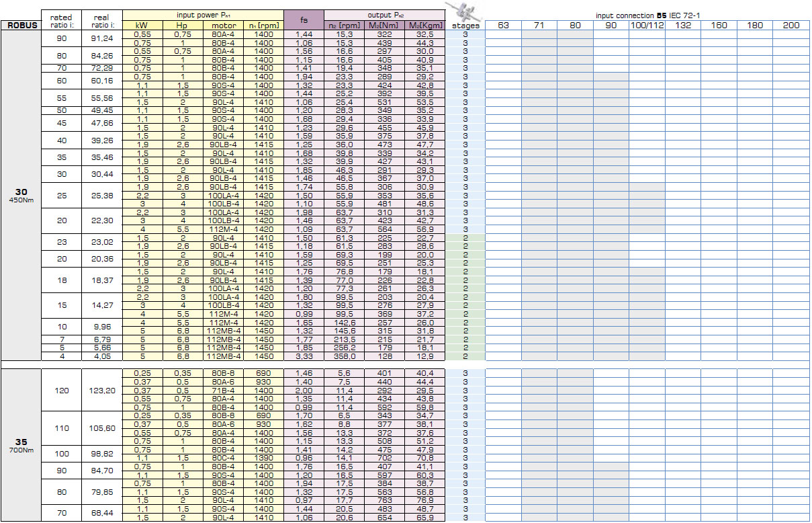Select real ratio cell 49,45
812x523 pixels.
101,110
